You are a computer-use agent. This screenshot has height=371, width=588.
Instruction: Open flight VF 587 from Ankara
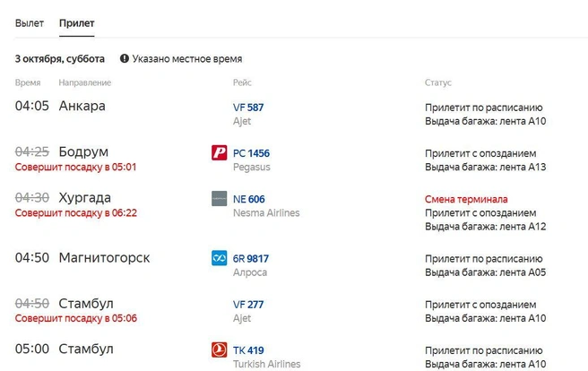pyautogui.click(x=248, y=108)
